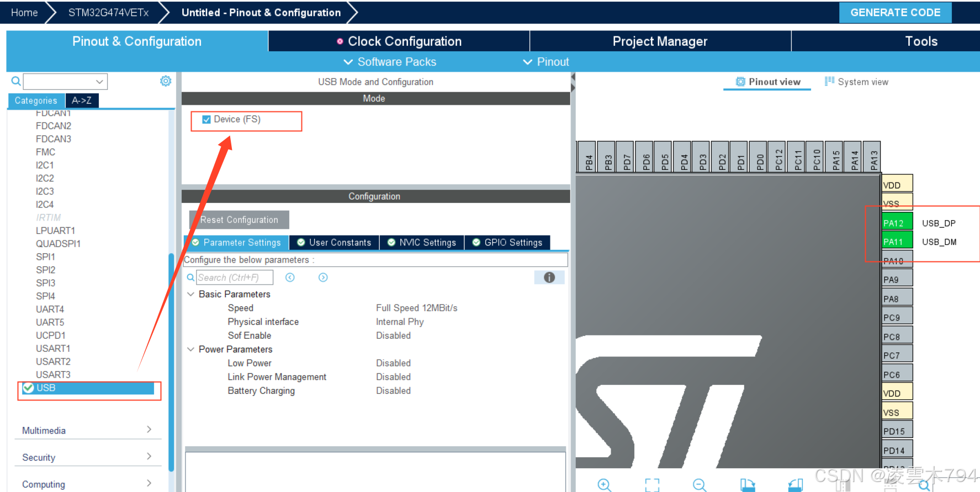Screen dimensions: 980x492
Task: Click the peripheral list scrollbar
Action: tap(171, 362)
